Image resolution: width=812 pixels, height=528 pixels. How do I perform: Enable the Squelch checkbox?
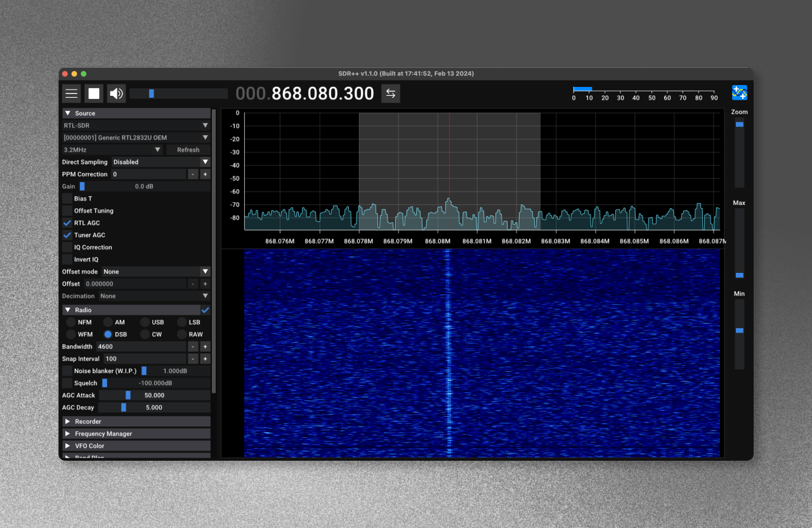[x=67, y=383]
